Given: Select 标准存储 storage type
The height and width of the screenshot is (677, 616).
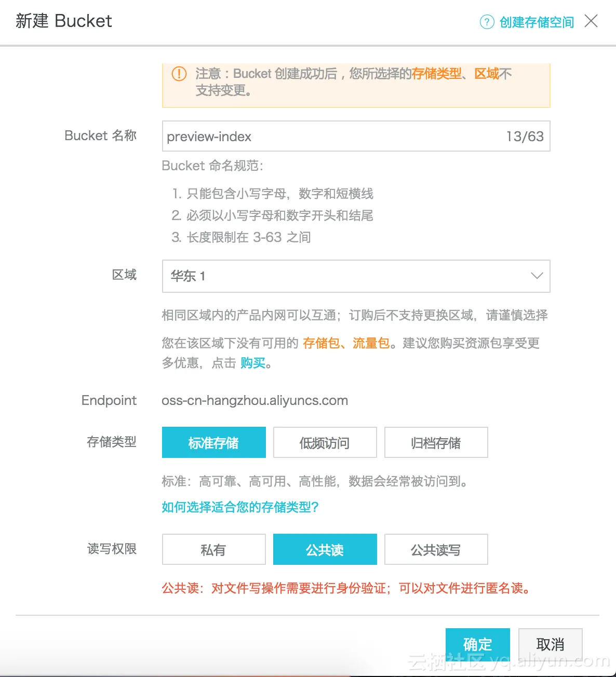Looking at the screenshot, I should tap(213, 442).
